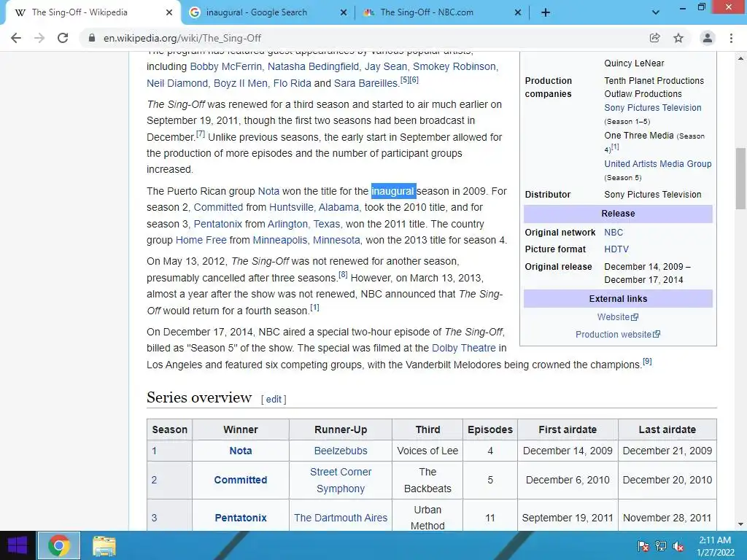747x560 pixels.
Task: Click citation reference [8]
Action: (x=343, y=275)
